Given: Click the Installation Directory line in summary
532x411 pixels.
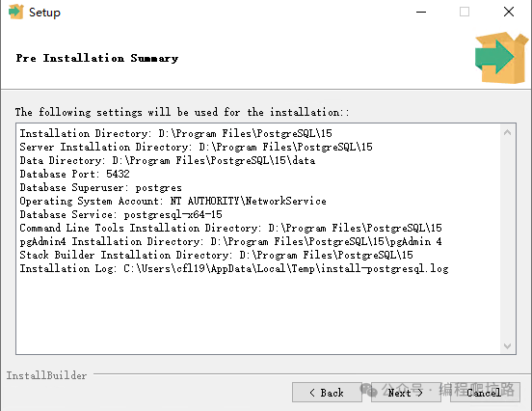Looking at the screenshot, I should [x=175, y=133].
